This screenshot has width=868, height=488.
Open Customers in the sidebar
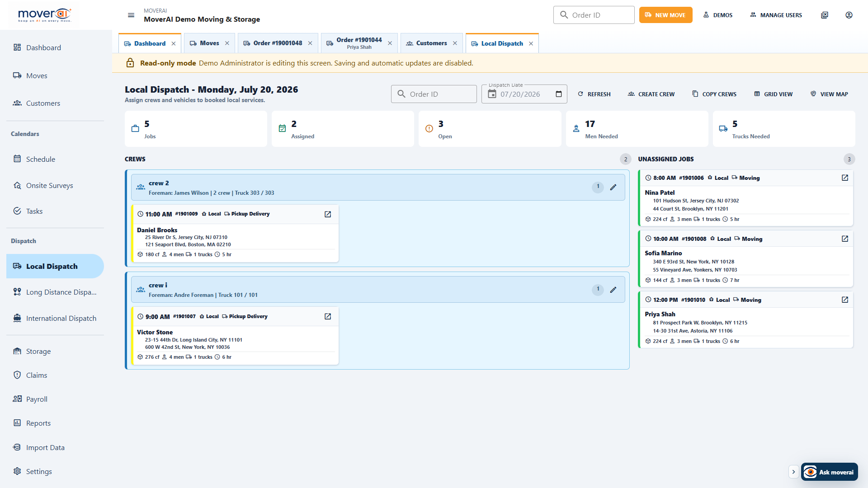coord(55,103)
